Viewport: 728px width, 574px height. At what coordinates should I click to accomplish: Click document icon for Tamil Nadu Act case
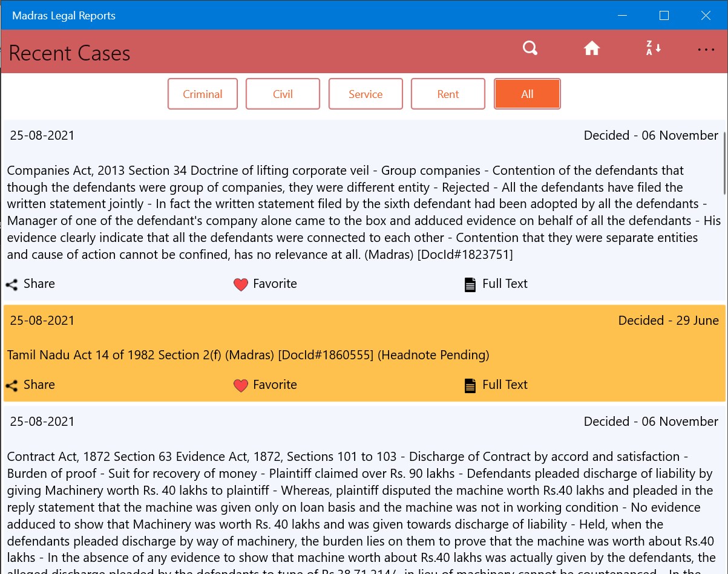pyautogui.click(x=470, y=385)
